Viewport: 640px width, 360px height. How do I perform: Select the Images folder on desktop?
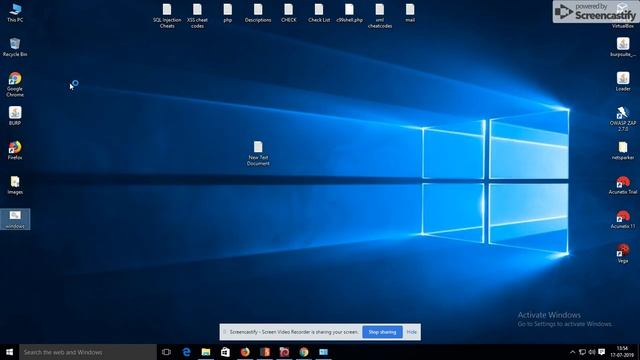[15, 185]
